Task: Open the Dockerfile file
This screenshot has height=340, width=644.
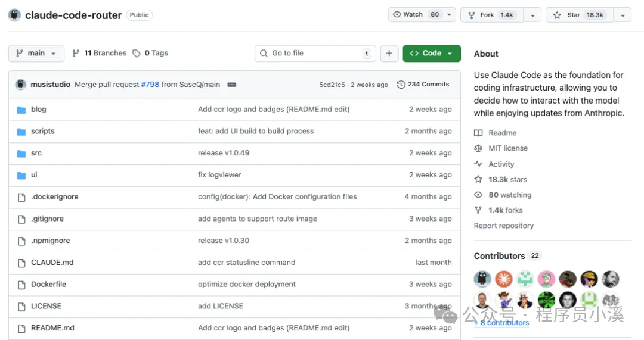Action: (x=48, y=284)
